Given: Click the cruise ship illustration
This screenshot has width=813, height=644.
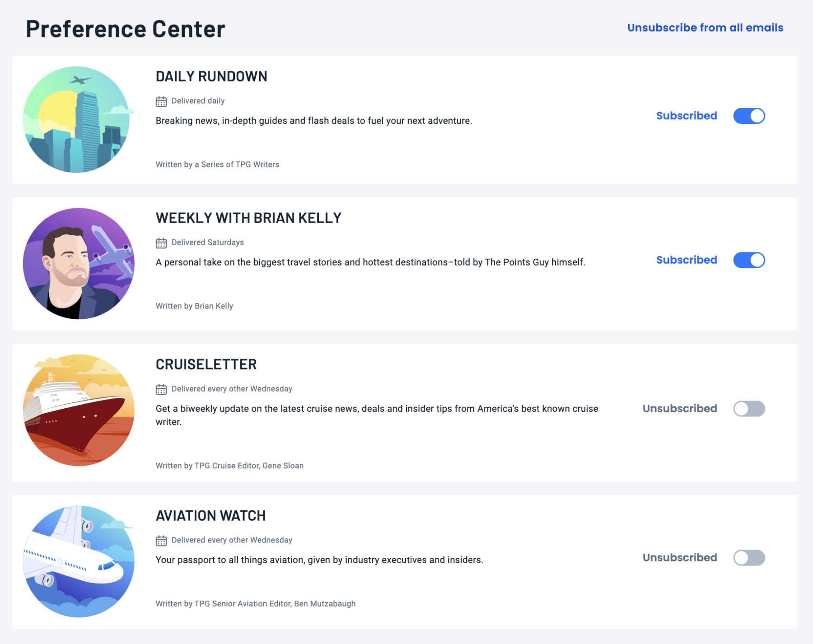Looking at the screenshot, I should click(79, 410).
